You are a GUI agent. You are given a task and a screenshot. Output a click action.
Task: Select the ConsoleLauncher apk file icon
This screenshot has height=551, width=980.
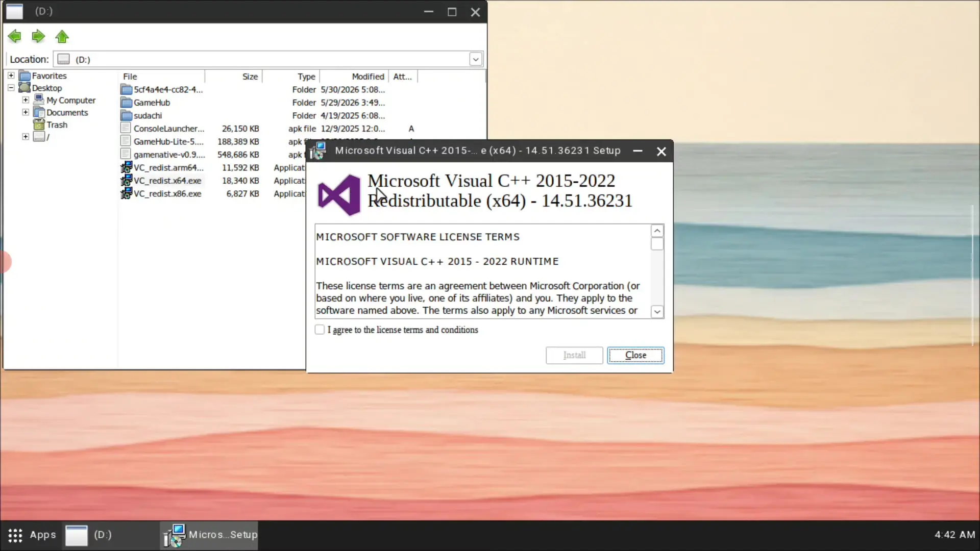pyautogui.click(x=126, y=129)
